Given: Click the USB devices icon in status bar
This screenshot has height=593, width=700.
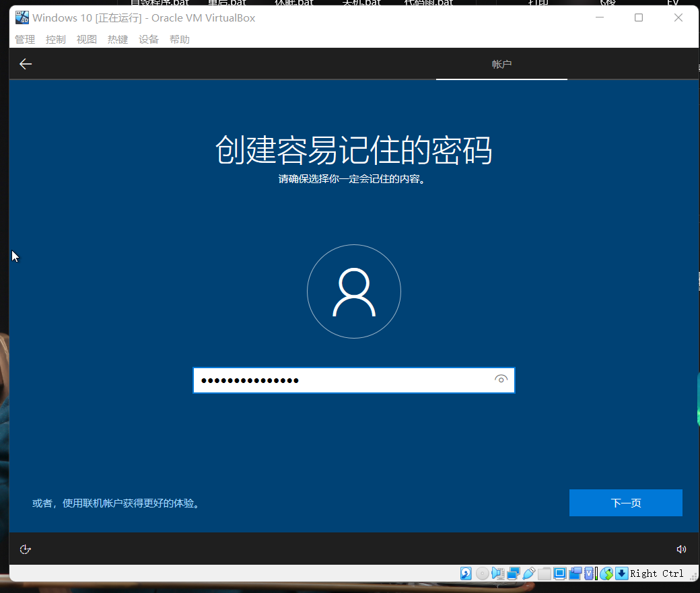Looking at the screenshot, I should (x=529, y=573).
